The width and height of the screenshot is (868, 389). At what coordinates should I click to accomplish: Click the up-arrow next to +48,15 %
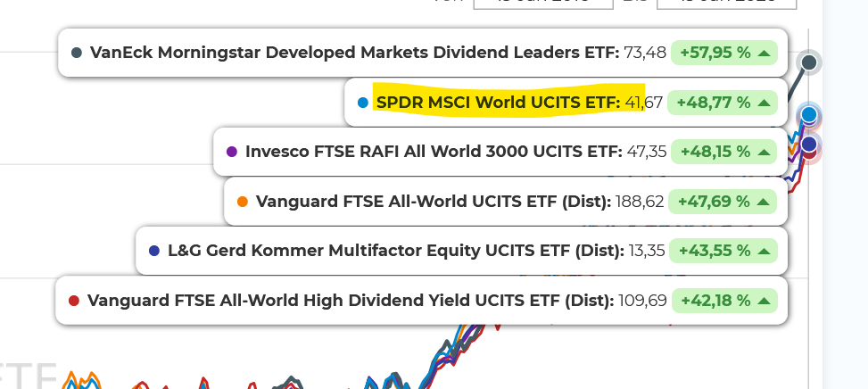click(764, 152)
